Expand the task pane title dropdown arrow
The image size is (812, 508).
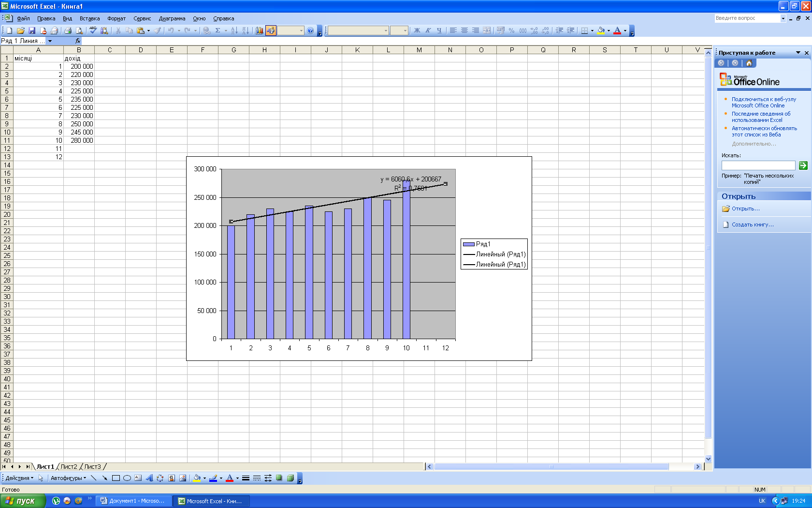pos(798,53)
